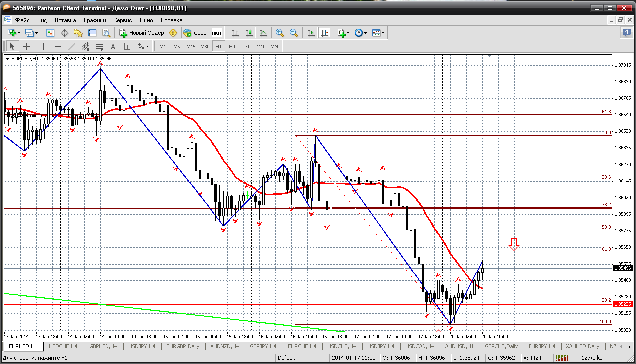
Task: Open the Navigator folder-star icon
Action: tap(78, 33)
